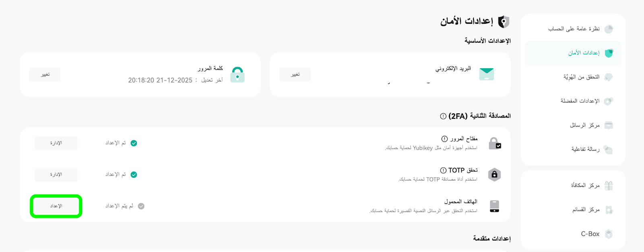Click the green padlock password icon

tap(237, 75)
